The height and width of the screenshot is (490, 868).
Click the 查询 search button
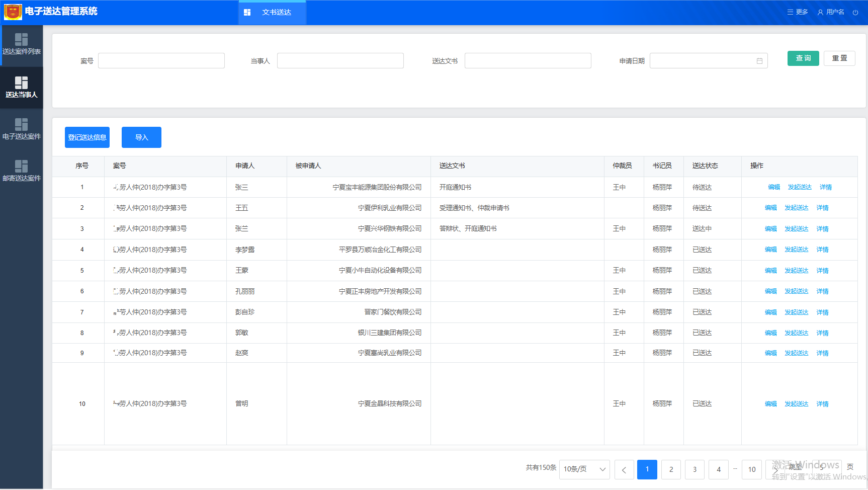[x=803, y=58]
